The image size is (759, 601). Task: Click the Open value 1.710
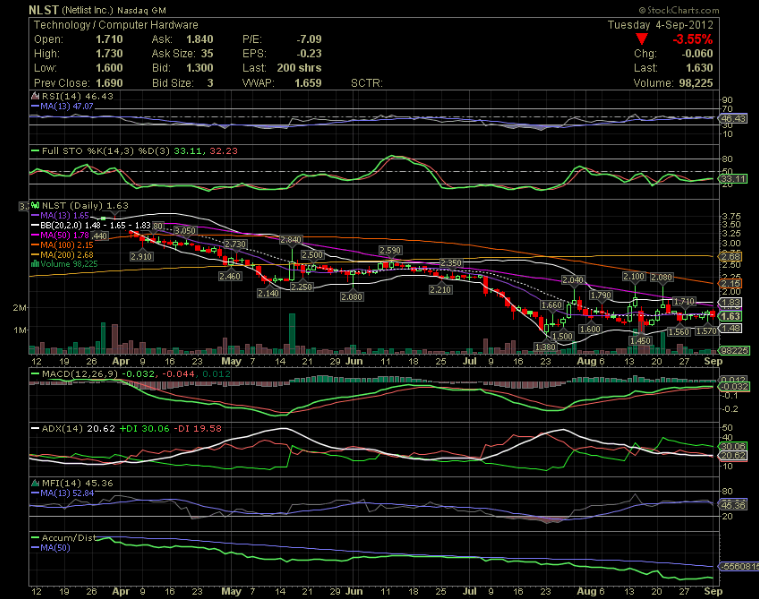109,39
